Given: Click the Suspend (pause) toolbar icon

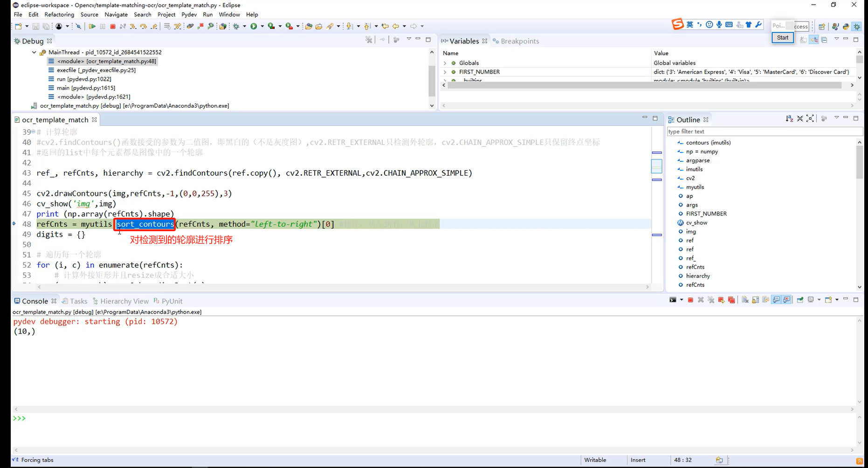Looking at the screenshot, I should click(103, 26).
